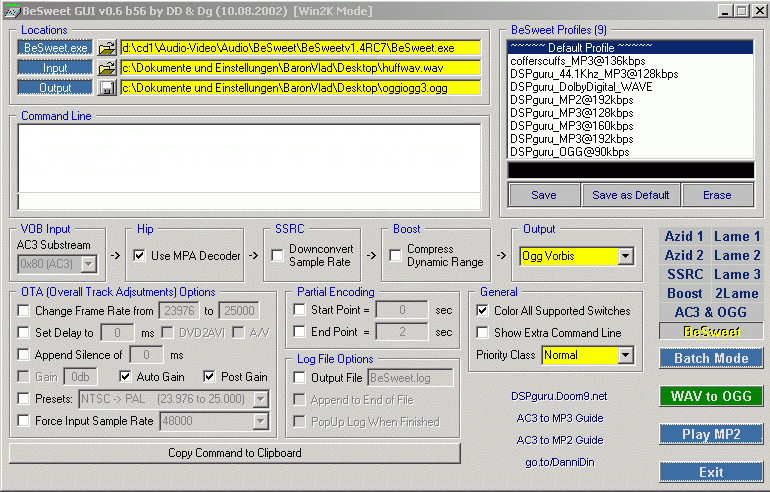The height and width of the screenshot is (492, 770).
Task: Enable Change Frame Rate checkbox
Action: pyautogui.click(x=23, y=310)
